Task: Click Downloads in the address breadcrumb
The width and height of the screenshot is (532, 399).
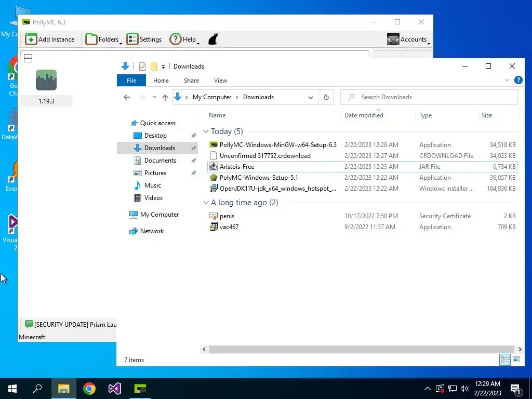Action: point(258,97)
